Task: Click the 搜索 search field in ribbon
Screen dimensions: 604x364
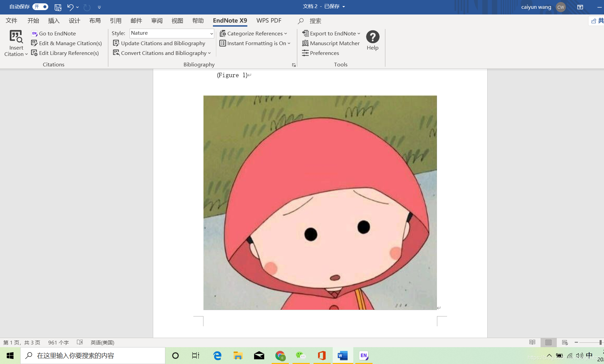Action: click(315, 21)
